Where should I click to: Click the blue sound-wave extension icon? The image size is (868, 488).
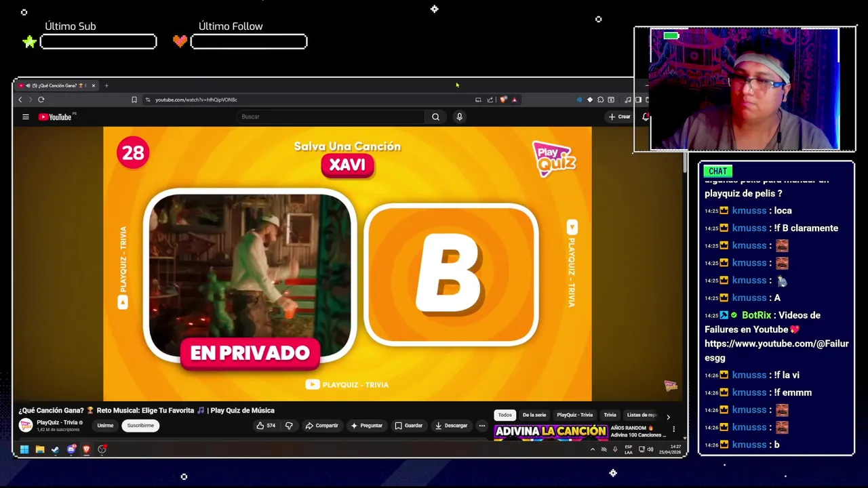[x=579, y=100]
